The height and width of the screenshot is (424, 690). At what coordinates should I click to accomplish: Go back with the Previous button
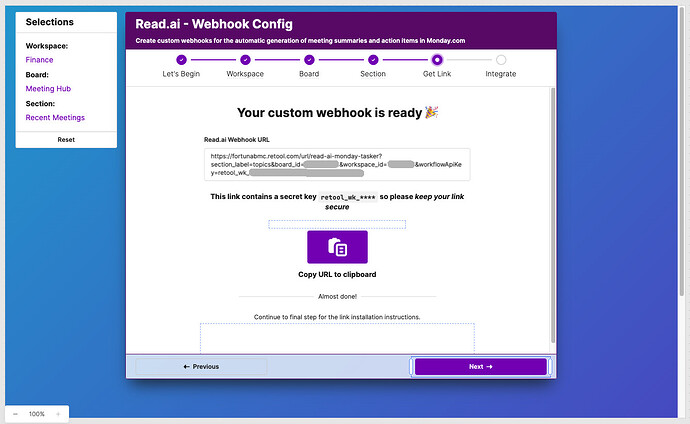coord(201,366)
